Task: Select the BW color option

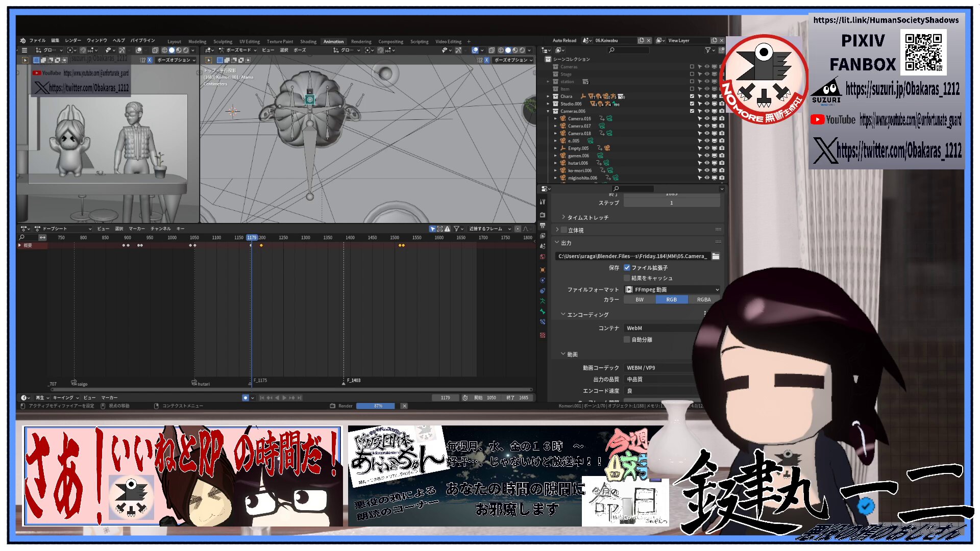Action: click(640, 299)
